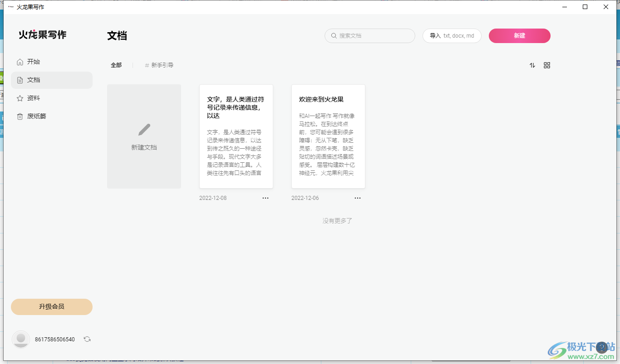The image size is (620, 364).
Task: Filter by # 新手引导 tag
Action: (159, 65)
